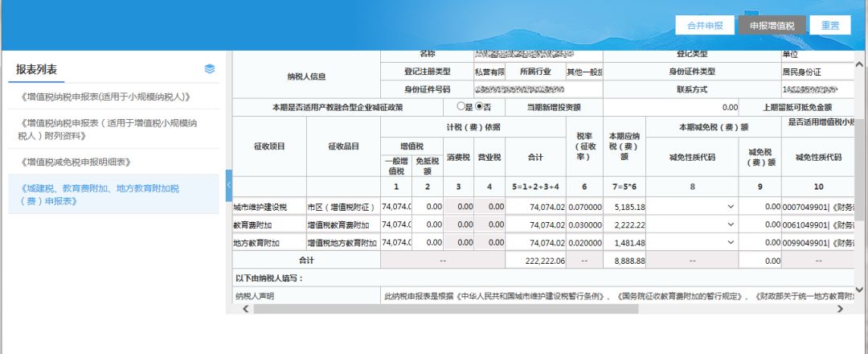Click the horizontal scrollbar left arrow

point(245,308)
